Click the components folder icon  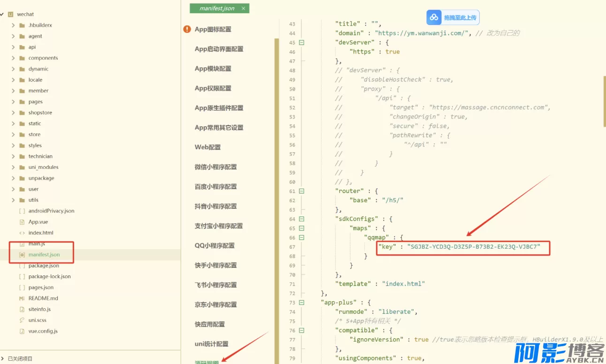pos(22,58)
